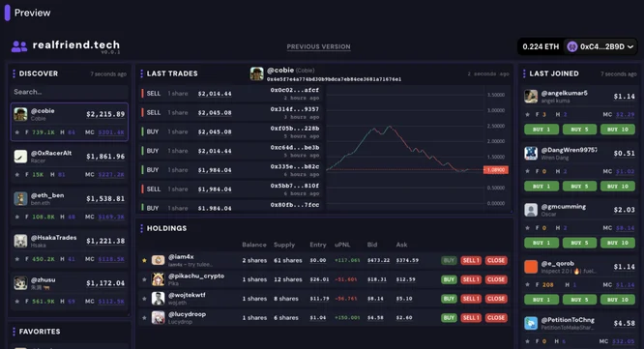The width and height of the screenshot is (644, 349).
Task: Click the 1.08900 price marker on chart
Action: tap(496, 169)
